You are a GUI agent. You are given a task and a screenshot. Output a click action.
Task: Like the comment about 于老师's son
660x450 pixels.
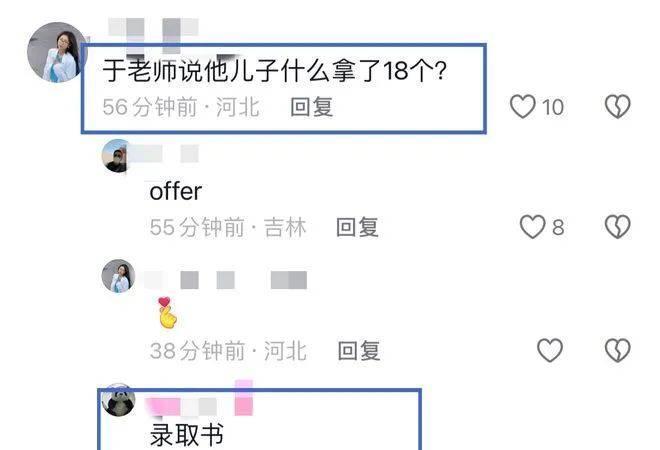(x=522, y=107)
